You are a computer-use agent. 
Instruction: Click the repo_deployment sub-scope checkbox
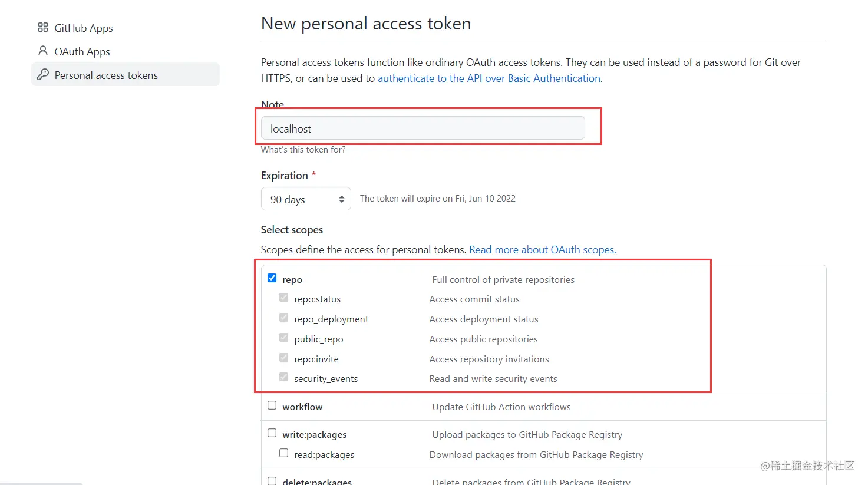coord(284,318)
